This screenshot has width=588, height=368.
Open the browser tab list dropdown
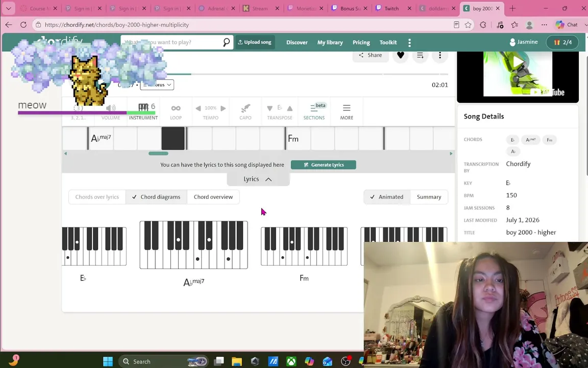point(8,8)
